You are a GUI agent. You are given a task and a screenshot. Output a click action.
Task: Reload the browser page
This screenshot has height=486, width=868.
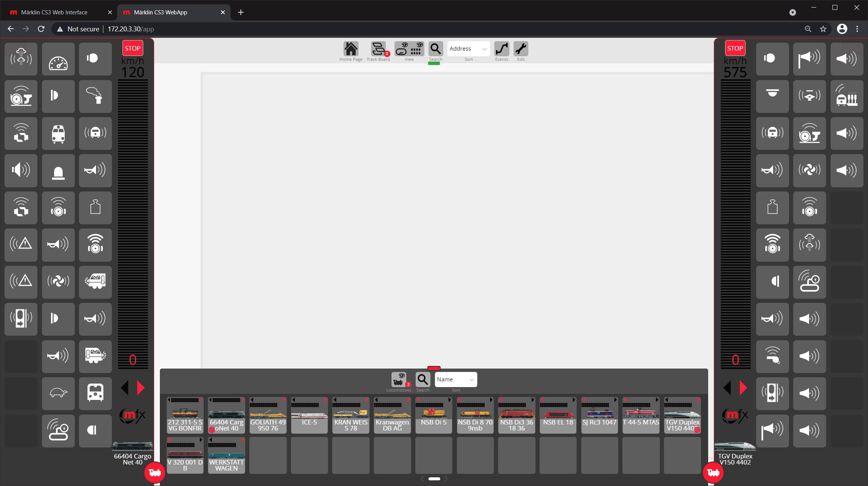click(x=41, y=29)
